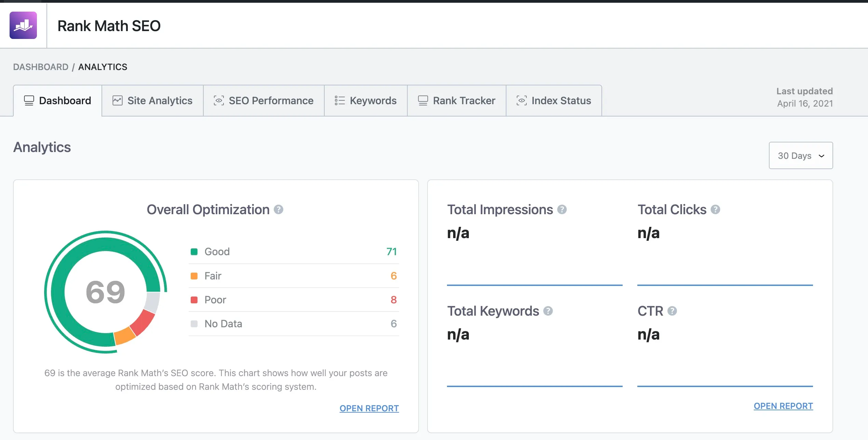Screen dimensions: 868x440
Task: Open report under the CTR panel
Action: pos(783,406)
